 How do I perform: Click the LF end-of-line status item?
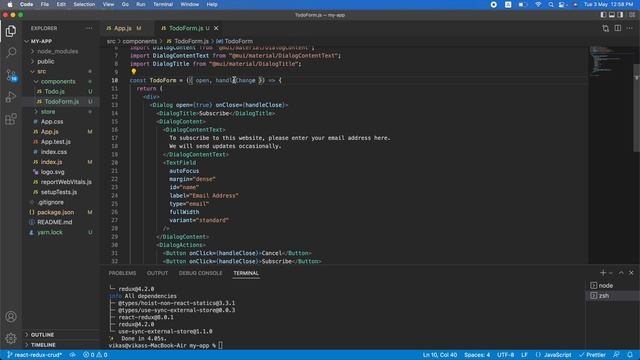pyautogui.click(x=524, y=355)
